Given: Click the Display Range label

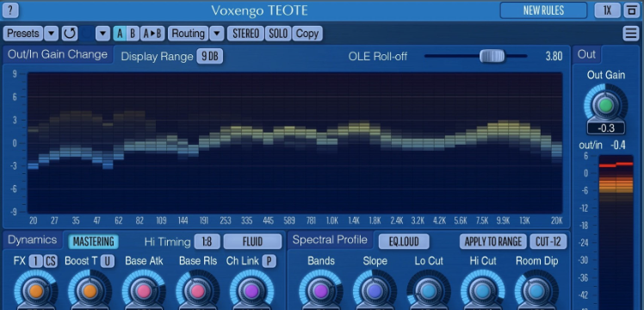Looking at the screenshot, I should coord(157,56).
